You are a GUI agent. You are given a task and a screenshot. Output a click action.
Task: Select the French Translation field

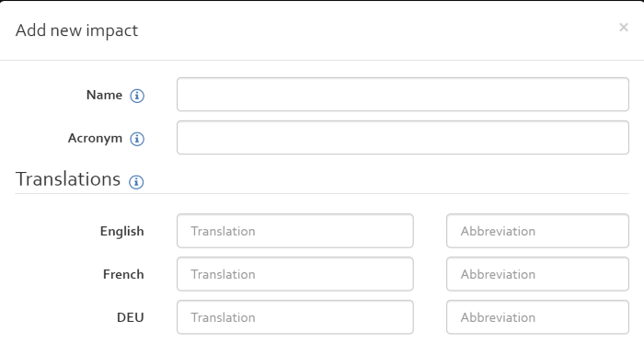[x=295, y=274]
